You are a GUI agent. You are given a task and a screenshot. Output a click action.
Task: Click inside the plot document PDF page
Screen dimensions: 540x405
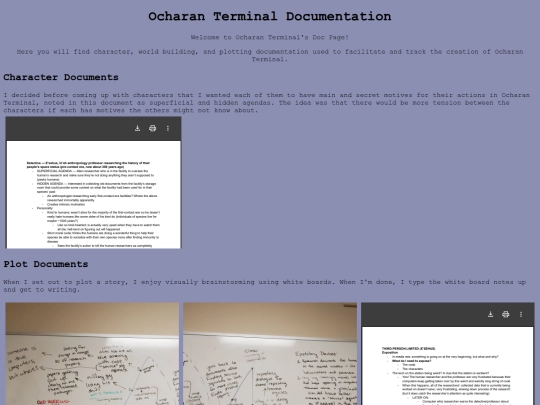coord(448,366)
